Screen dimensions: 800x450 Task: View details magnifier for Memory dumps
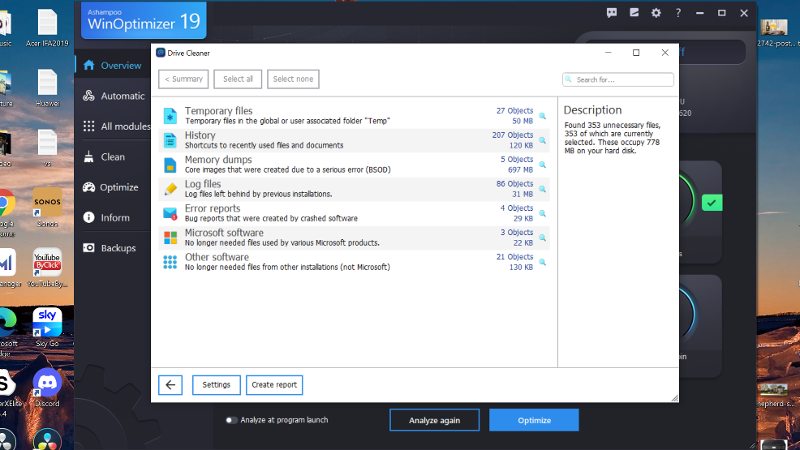point(542,165)
